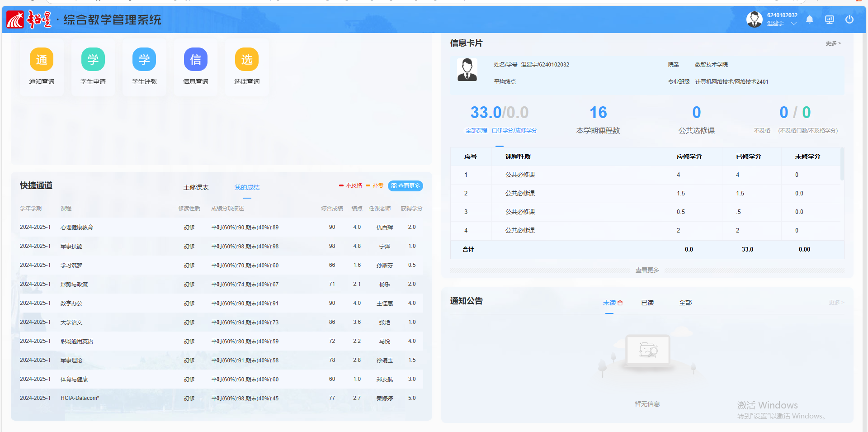
Task: Click the power logout icon
Action: coord(849,19)
